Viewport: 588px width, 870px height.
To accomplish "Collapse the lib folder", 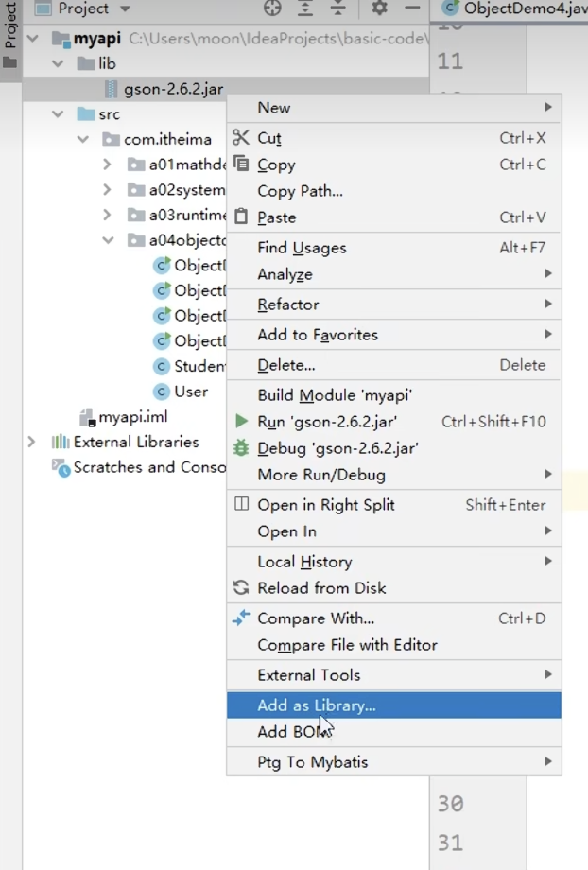I will [x=59, y=64].
